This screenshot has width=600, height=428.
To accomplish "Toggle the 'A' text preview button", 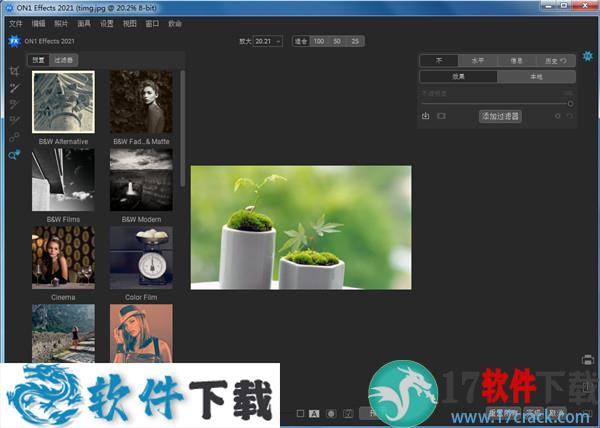I will (314, 413).
